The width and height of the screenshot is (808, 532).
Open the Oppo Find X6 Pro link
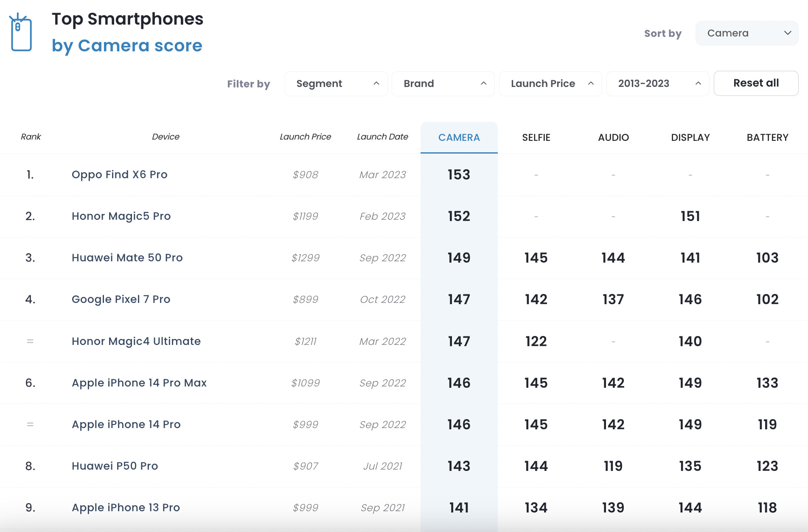tap(120, 174)
